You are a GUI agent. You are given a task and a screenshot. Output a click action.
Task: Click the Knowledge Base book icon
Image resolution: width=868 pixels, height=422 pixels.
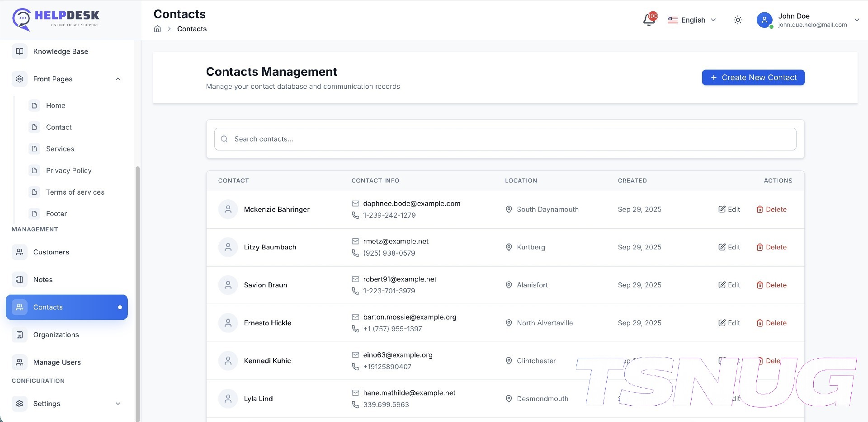(x=19, y=52)
